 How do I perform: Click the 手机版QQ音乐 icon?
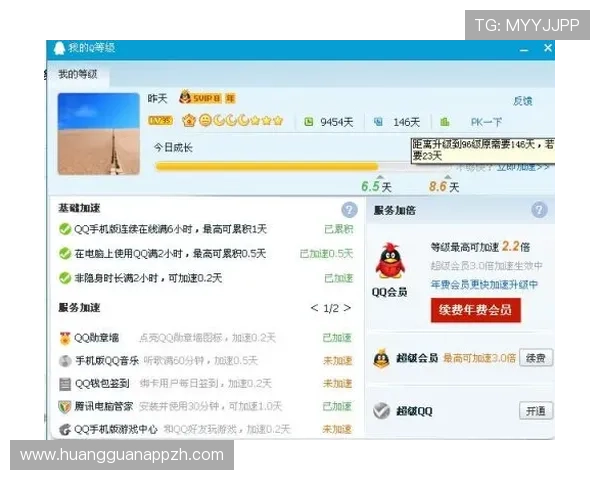click(65, 361)
